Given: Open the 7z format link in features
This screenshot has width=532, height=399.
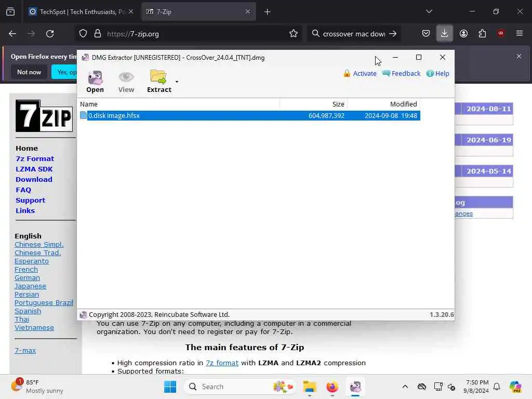Looking at the screenshot, I should click(x=222, y=363).
